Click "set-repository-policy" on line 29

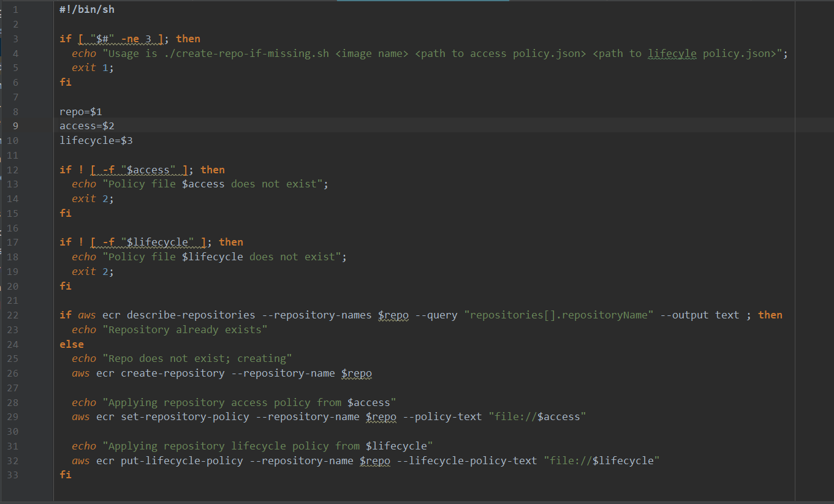click(x=185, y=418)
